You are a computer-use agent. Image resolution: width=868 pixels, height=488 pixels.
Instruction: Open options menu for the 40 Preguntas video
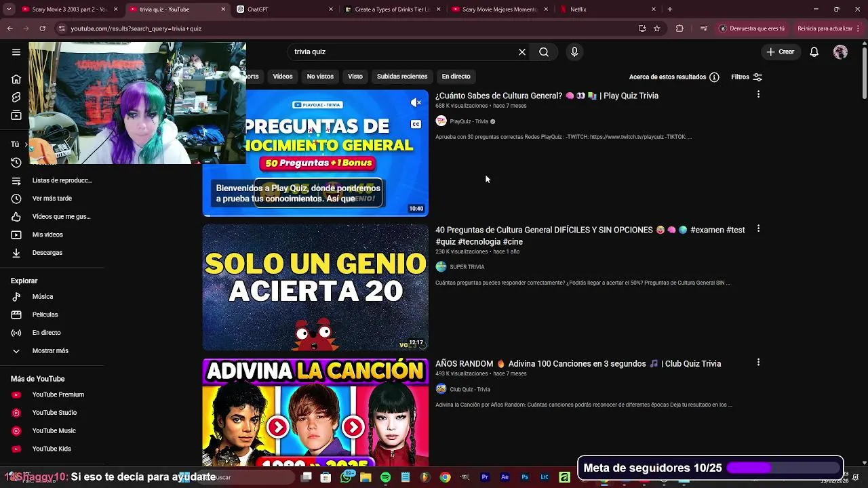tap(758, 228)
